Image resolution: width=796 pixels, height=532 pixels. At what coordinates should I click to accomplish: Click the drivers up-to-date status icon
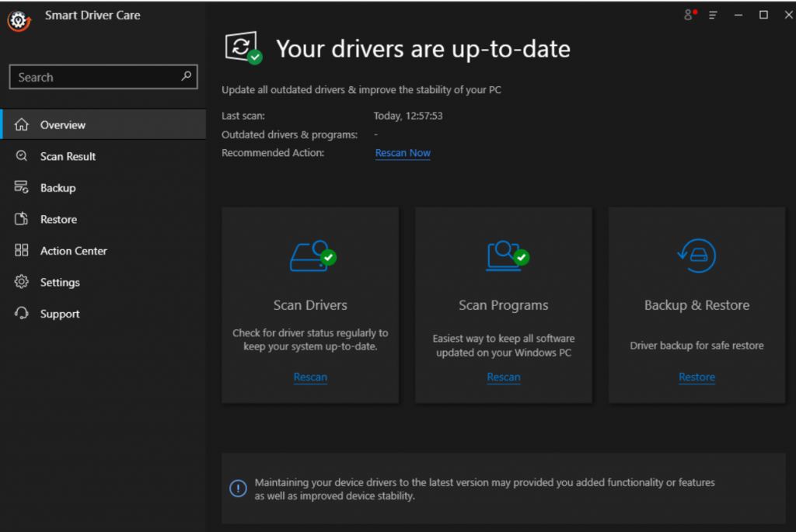[243, 48]
